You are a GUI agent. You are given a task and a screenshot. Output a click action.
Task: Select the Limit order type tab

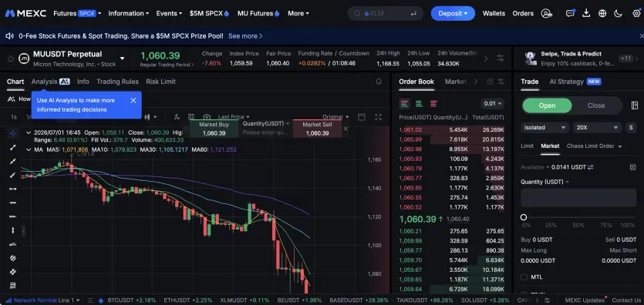527,146
